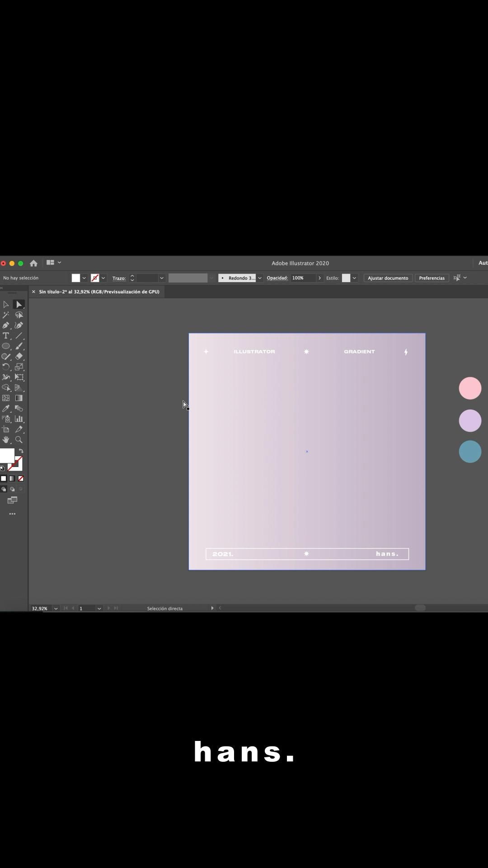Viewport: 488px width, 868px height.
Task: Click the Ajustar documento button
Action: (x=388, y=278)
